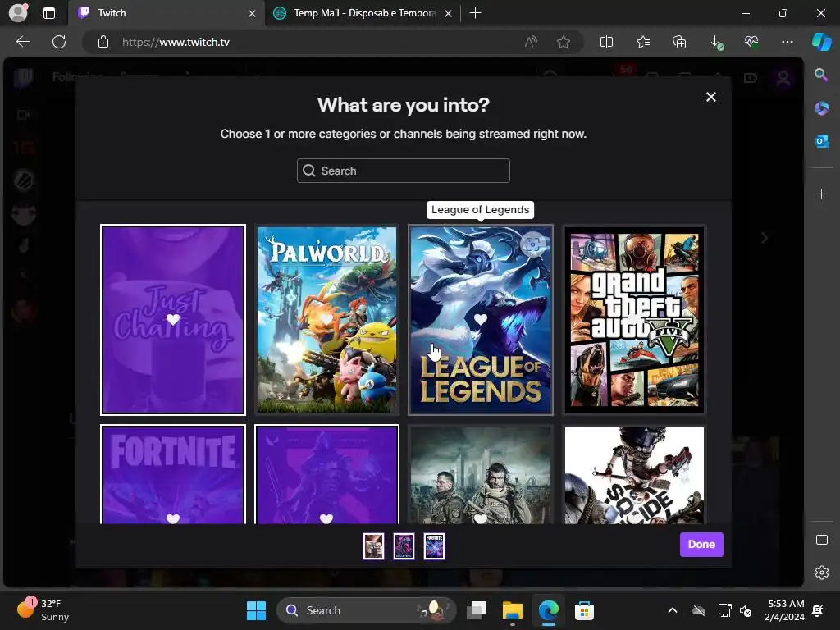Open Microsoft Store from the taskbar

(584, 610)
